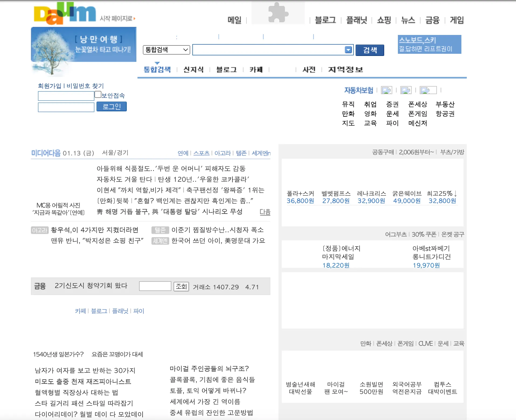Open the 영화 service link
This screenshot has width=516, height=420.
(x=370, y=114)
